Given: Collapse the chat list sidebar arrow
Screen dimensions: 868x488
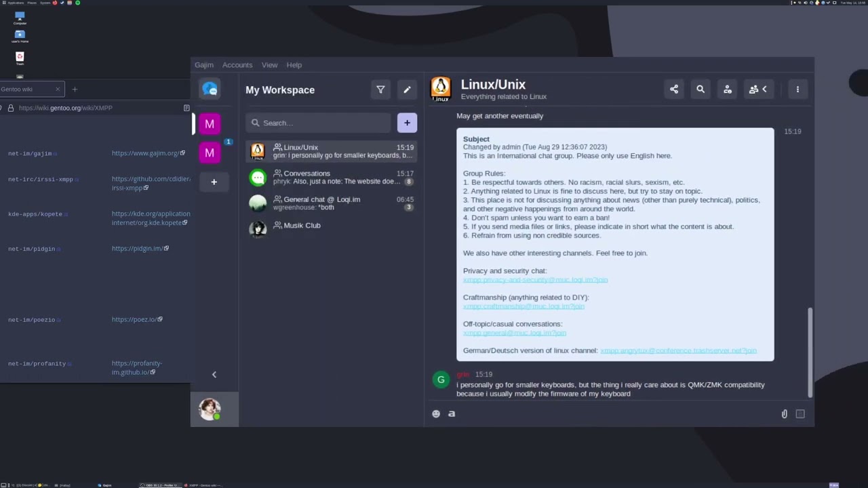Looking at the screenshot, I should click(x=214, y=374).
